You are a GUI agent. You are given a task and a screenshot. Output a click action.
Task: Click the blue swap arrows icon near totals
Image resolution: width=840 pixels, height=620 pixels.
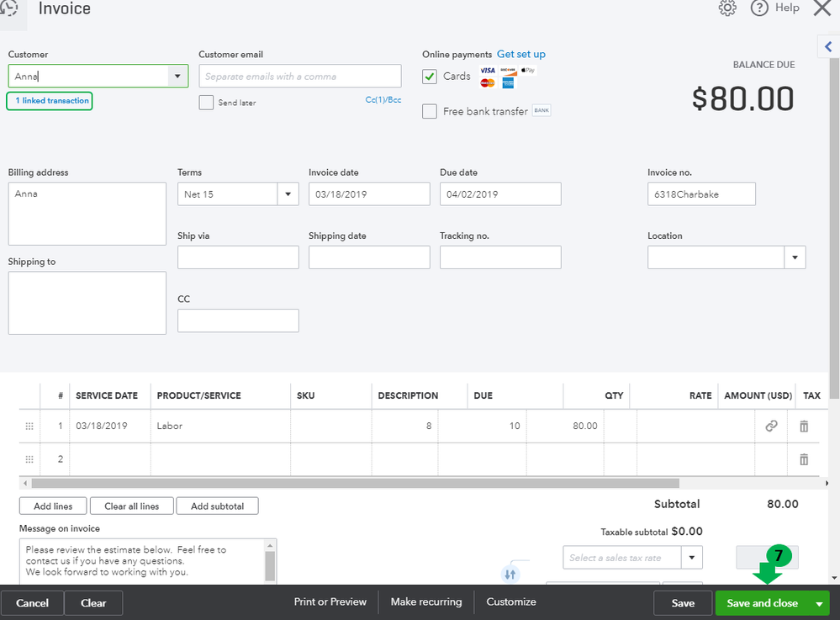510,575
